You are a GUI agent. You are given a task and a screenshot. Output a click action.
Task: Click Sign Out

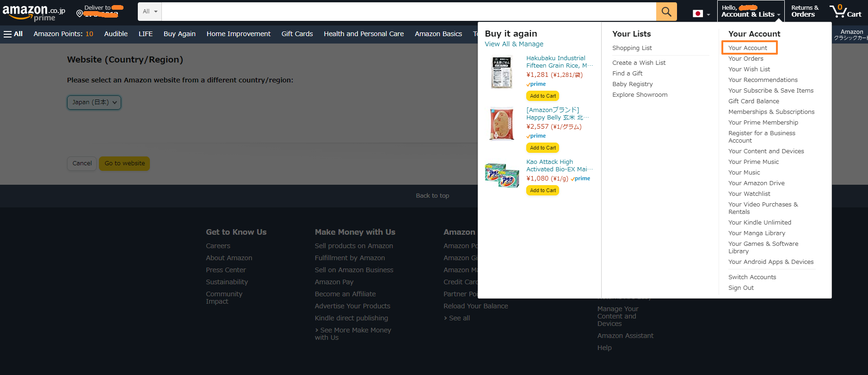pos(741,288)
